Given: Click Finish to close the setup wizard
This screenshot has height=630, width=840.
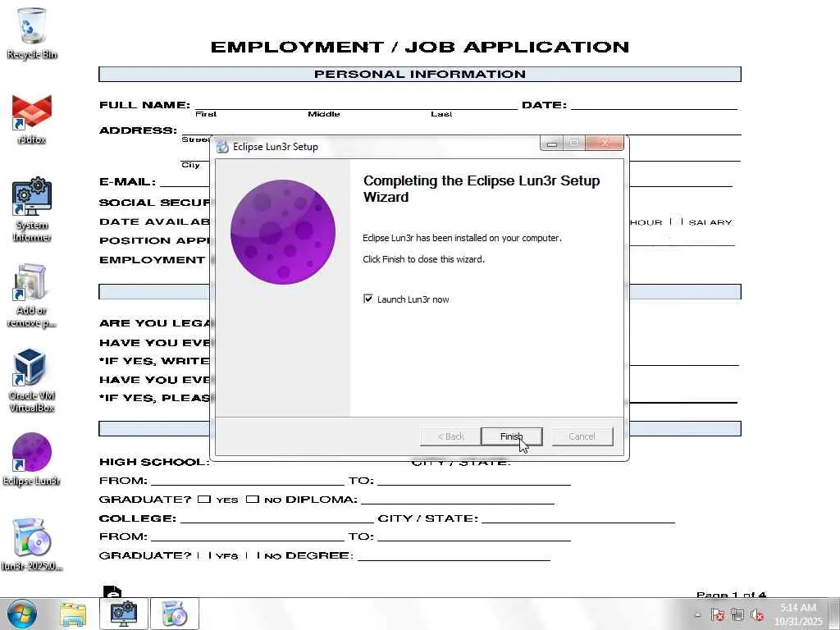Looking at the screenshot, I should pos(512,436).
